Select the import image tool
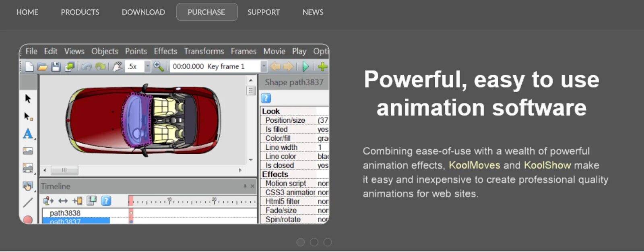This screenshot has width=644, height=252. point(28,151)
